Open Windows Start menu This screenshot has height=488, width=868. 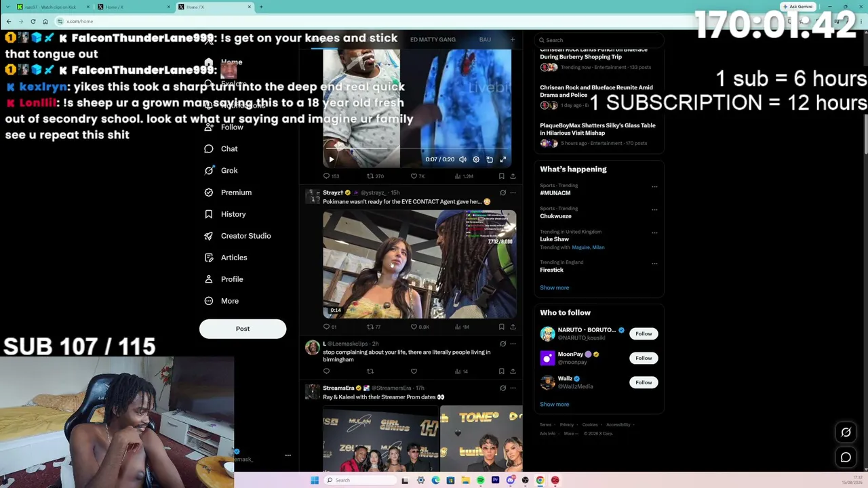pos(315,481)
